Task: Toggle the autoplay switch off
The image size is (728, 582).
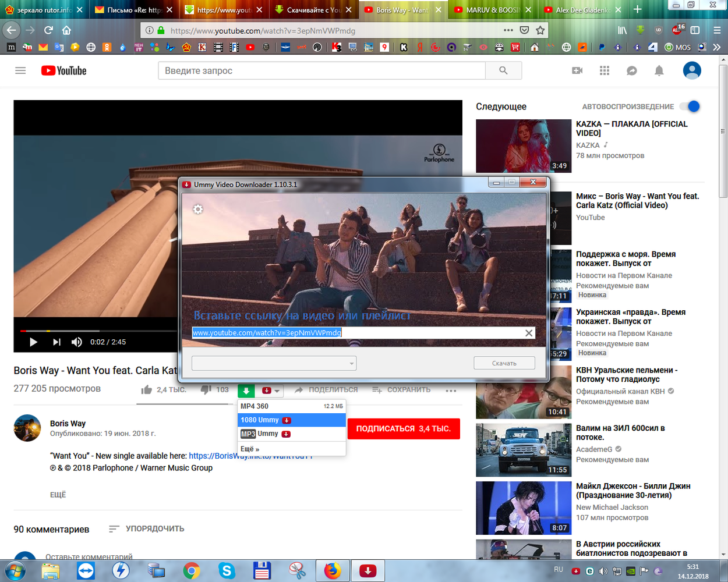Action: tap(690, 107)
